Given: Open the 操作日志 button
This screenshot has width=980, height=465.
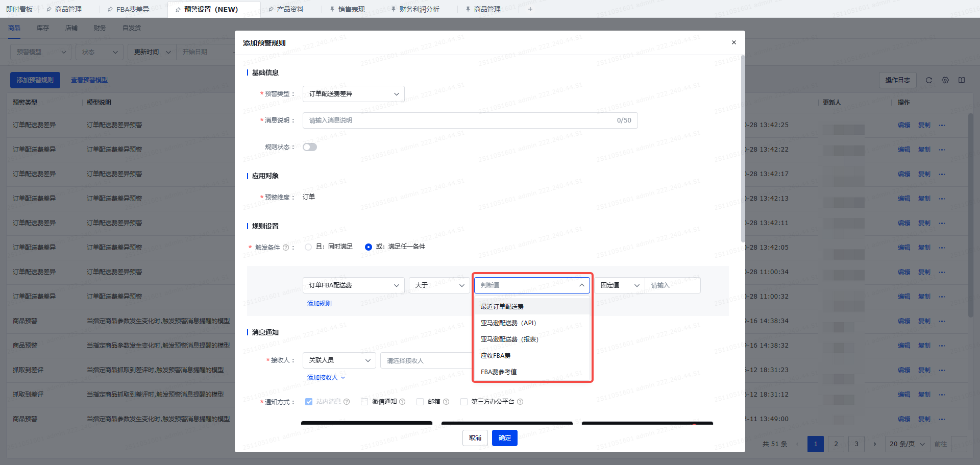Looking at the screenshot, I should tap(898, 80).
